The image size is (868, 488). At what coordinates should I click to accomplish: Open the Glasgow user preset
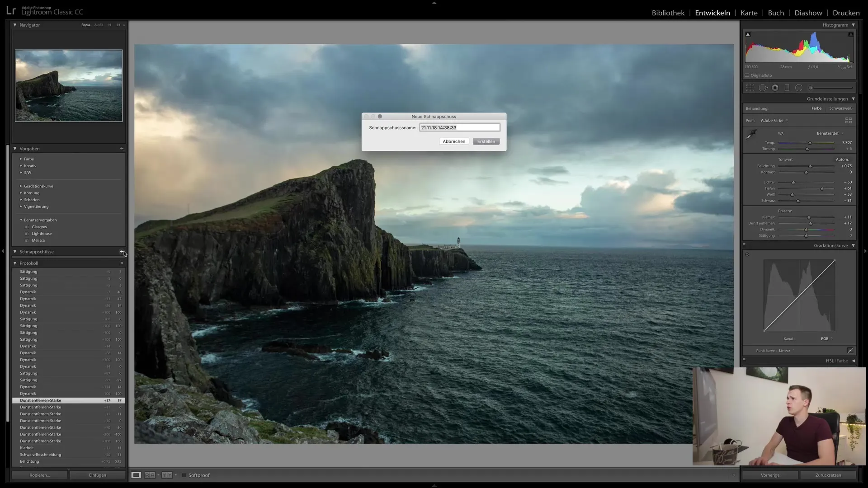pyautogui.click(x=39, y=227)
